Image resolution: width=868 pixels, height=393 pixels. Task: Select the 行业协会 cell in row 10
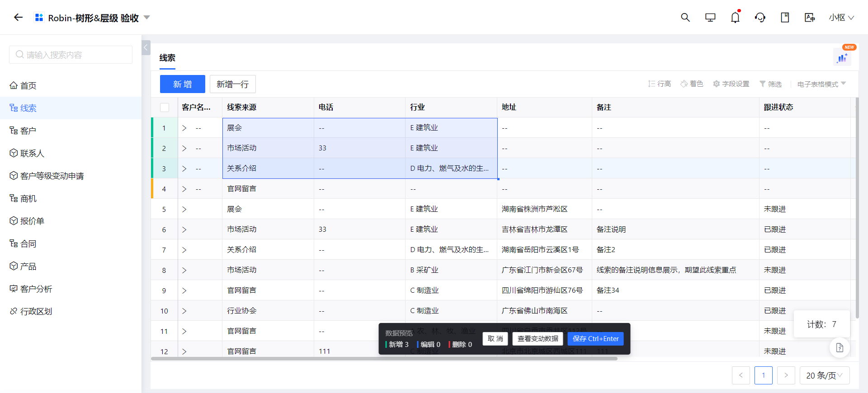(x=268, y=311)
